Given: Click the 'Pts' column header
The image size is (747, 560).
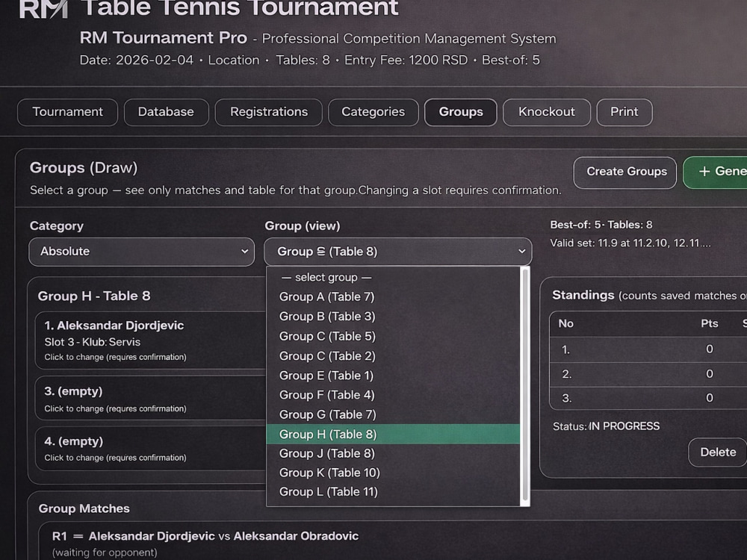Looking at the screenshot, I should point(710,324).
